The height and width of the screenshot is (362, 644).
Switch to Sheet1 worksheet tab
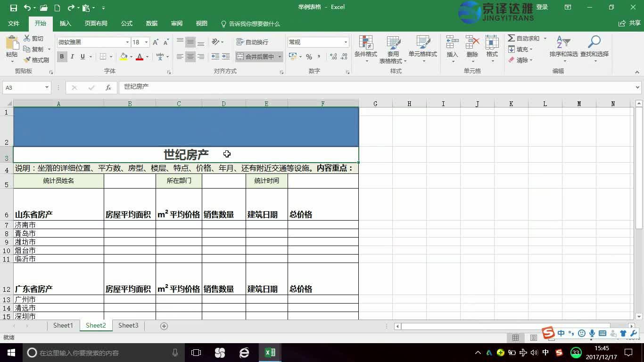click(x=63, y=326)
